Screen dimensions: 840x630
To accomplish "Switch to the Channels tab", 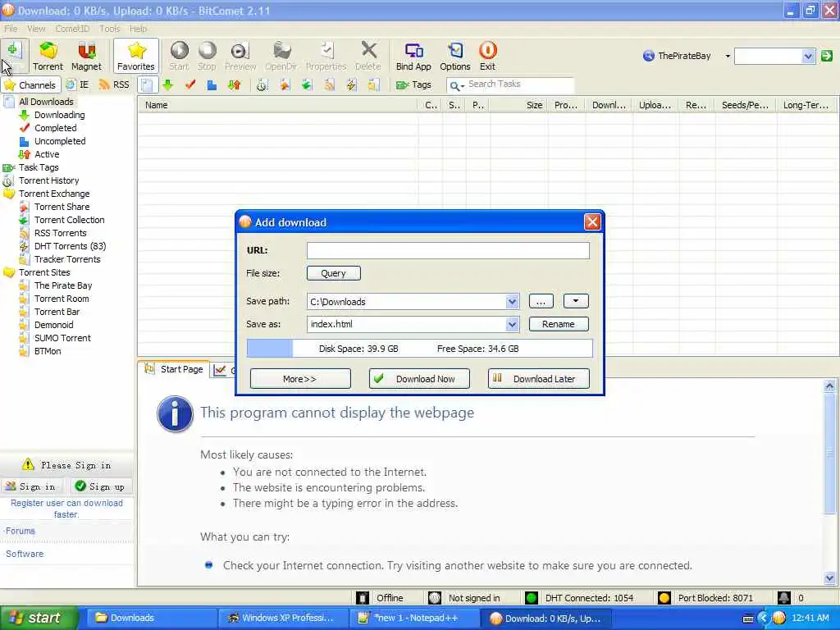I will click(x=30, y=85).
